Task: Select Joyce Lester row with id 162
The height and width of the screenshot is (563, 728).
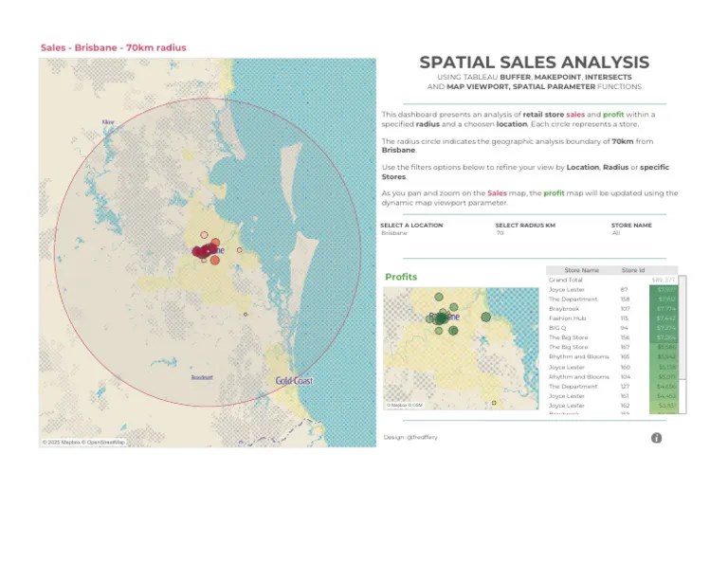Action: click(612, 406)
